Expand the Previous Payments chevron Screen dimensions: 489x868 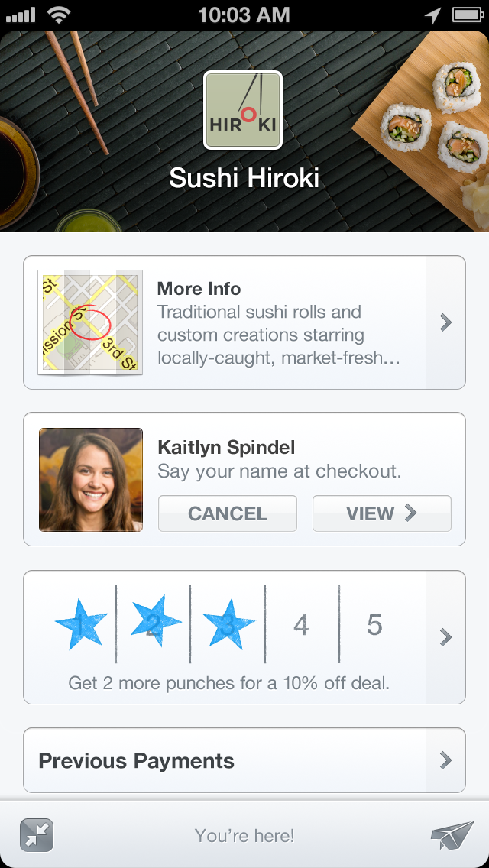(x=446, y=760)
